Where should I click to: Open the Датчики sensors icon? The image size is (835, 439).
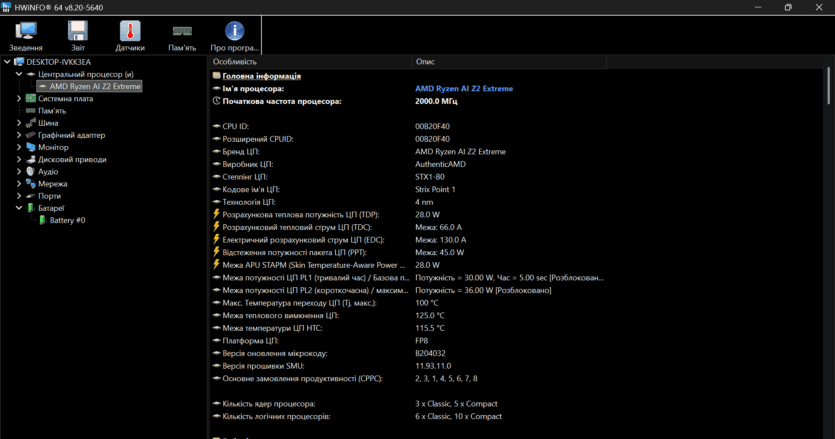pyautogui.click(x=130, y=32)
